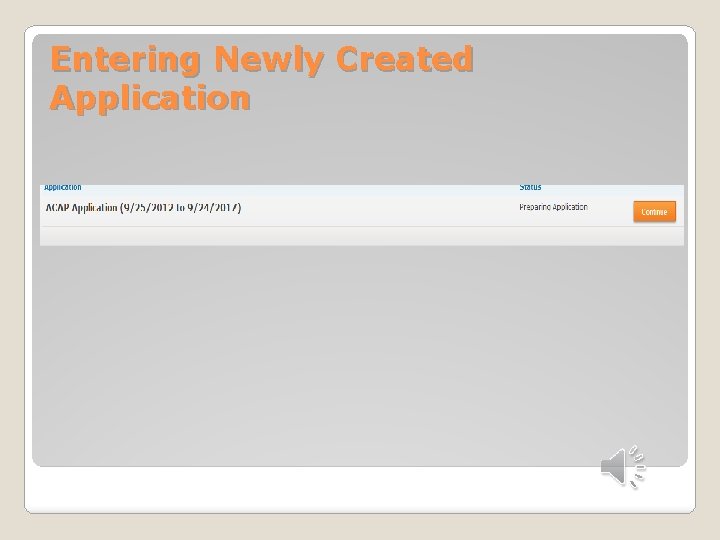
Task: Click the orange Continue button
Action: 654,212
